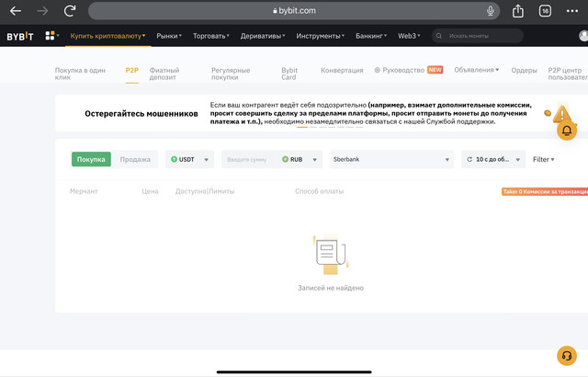The width and height of the screenshot is (588, 377).
Task: Open the Конвертация tab
Action: pyautogui.click(x=342, y=70)
